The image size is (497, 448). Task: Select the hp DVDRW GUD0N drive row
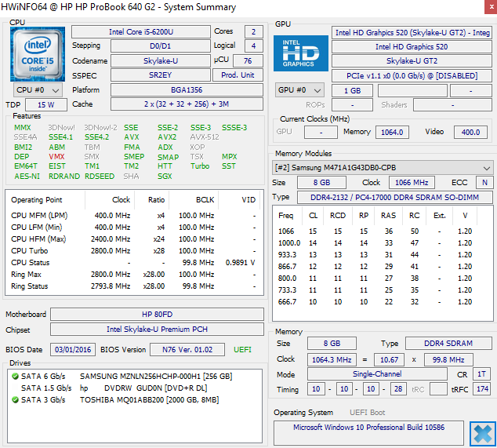coord(135,388)
